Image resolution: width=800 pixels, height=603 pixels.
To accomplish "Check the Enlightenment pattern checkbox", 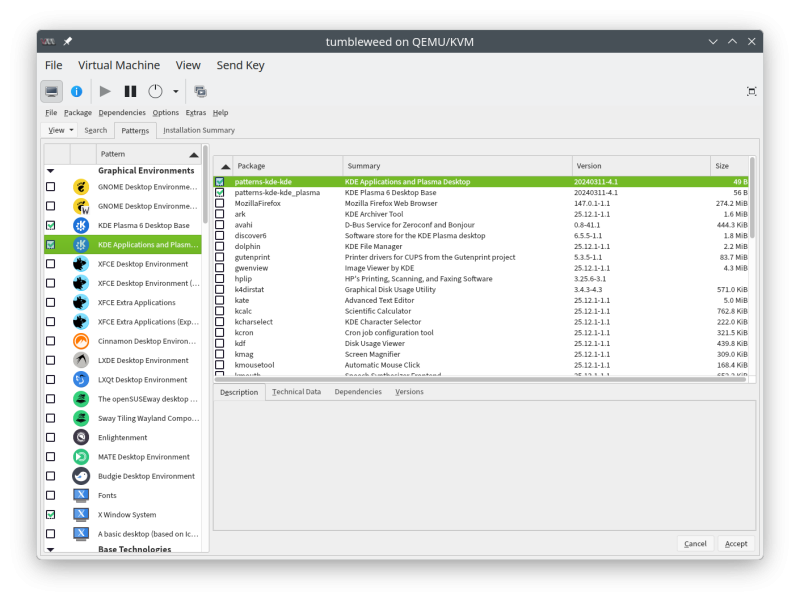I will click(51, 437).
